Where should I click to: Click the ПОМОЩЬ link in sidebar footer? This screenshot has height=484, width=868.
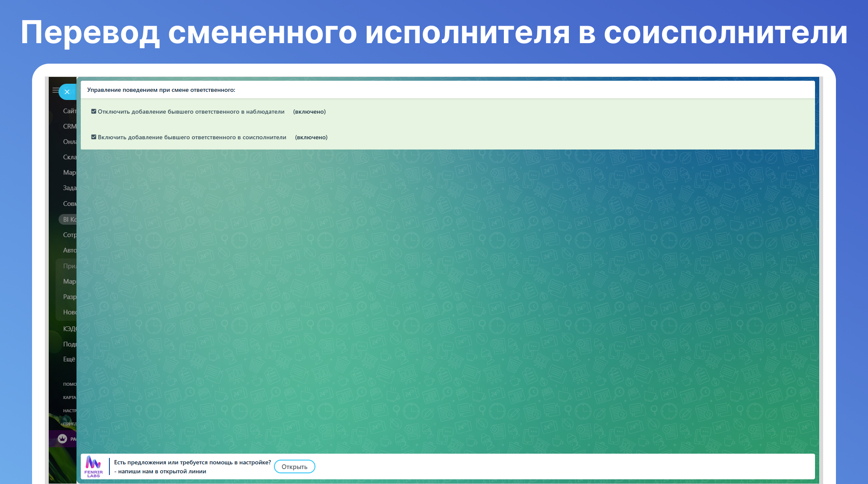point(69,384)
